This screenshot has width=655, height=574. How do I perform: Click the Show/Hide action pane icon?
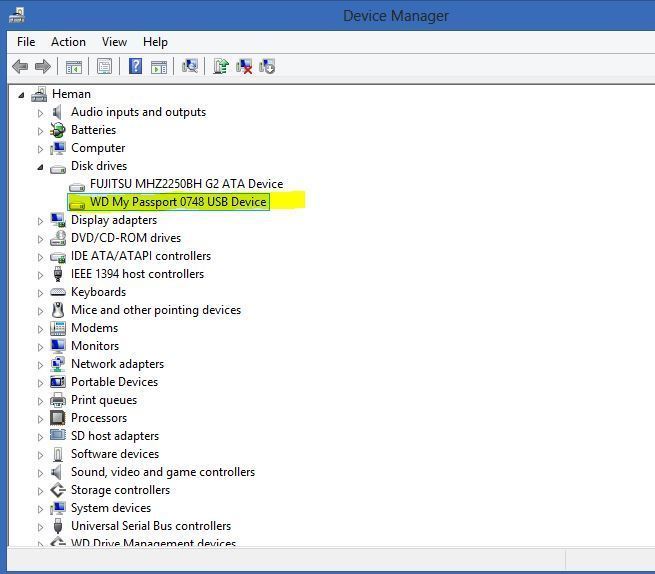click(x=159, y=67)
